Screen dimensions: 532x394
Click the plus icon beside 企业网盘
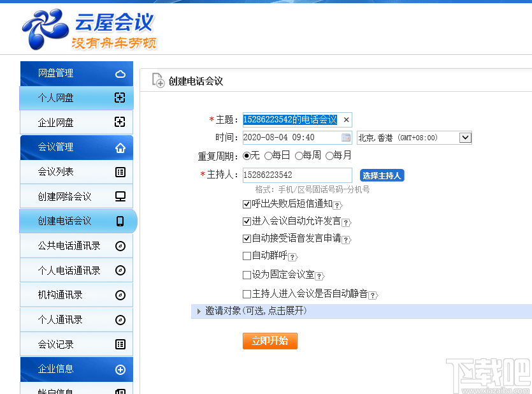[120, 122]
